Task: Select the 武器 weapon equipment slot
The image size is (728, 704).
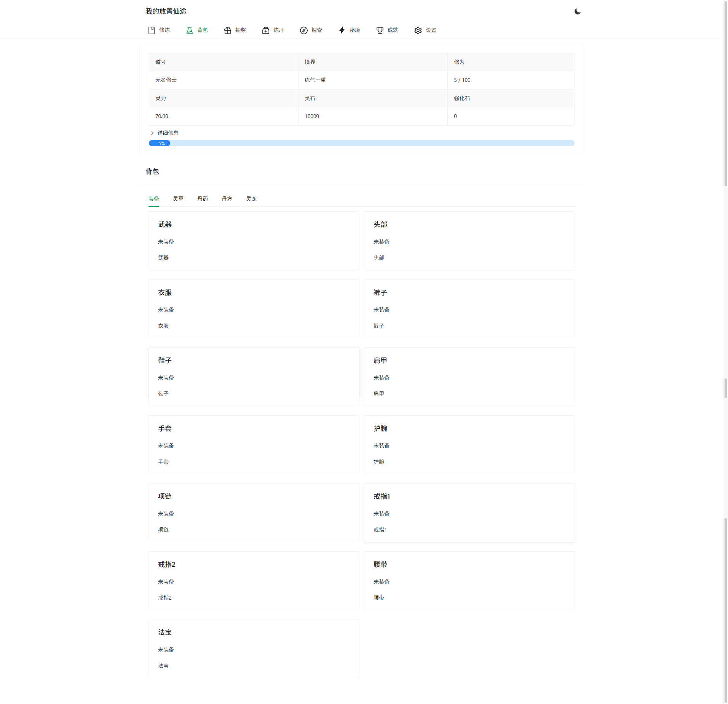Action: click(x=253, y=241)
